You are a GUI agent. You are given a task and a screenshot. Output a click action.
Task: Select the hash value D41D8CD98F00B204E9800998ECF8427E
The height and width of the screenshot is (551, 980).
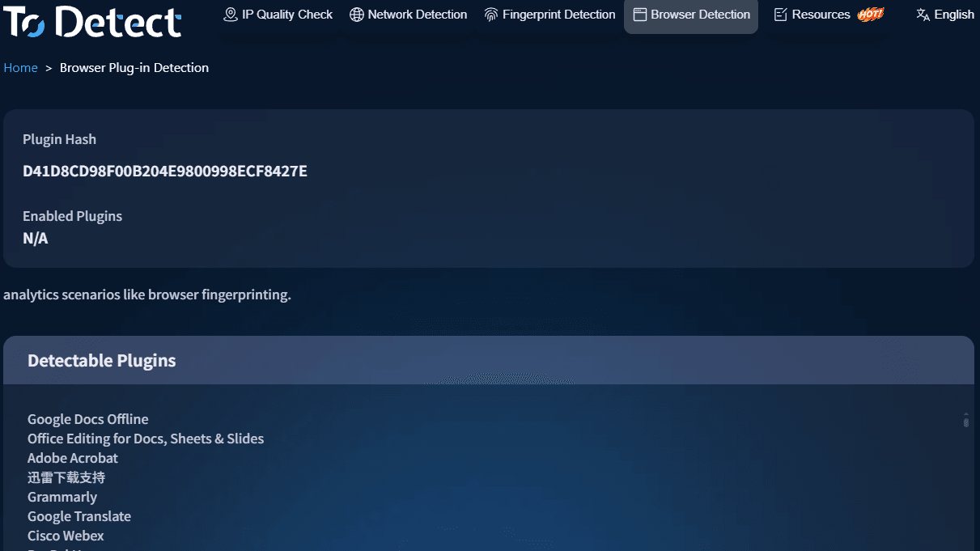[x=165, y=171]
